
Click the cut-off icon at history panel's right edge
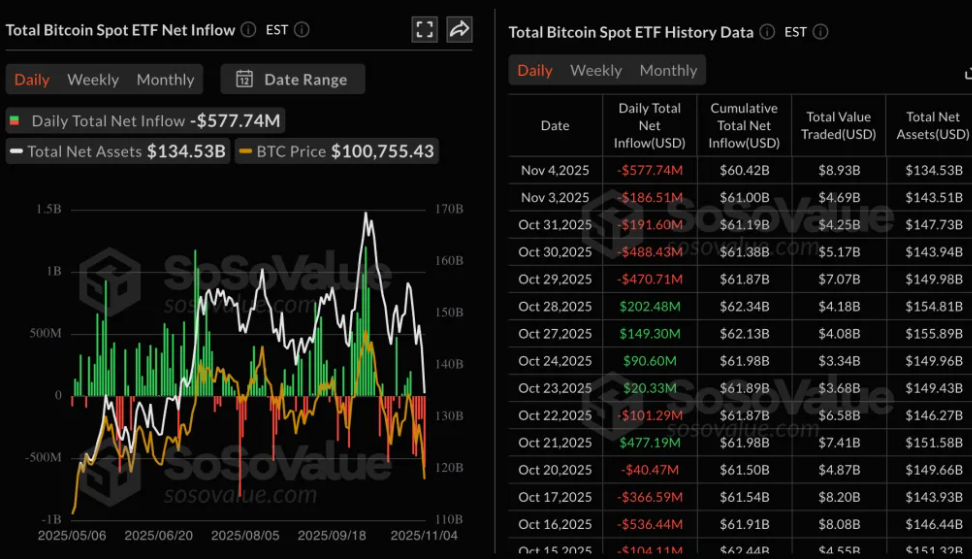967,72
